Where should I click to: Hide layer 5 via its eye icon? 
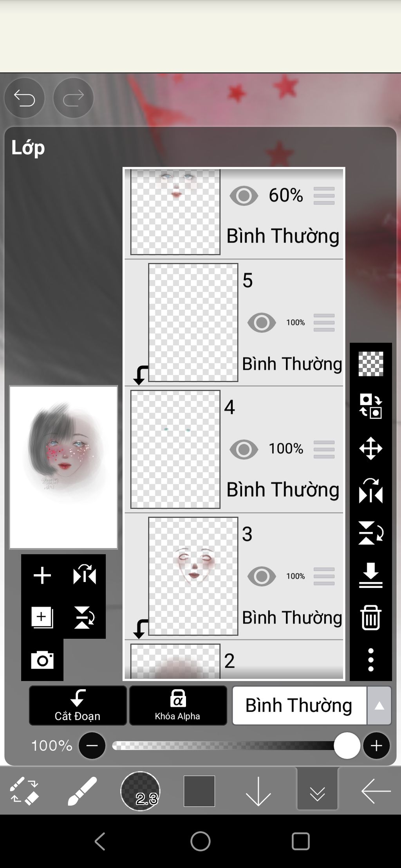(x=262, y=323)
